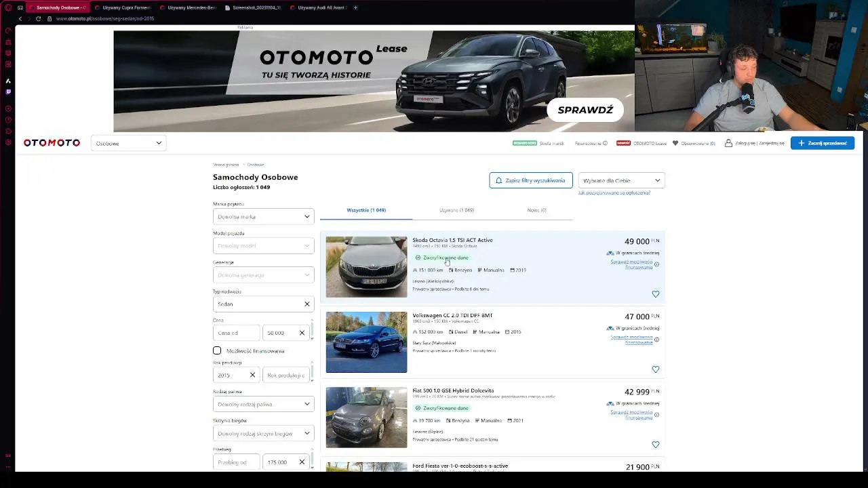Open the Dowolny rodzaj skrzyni biegów dropdown

263,434
